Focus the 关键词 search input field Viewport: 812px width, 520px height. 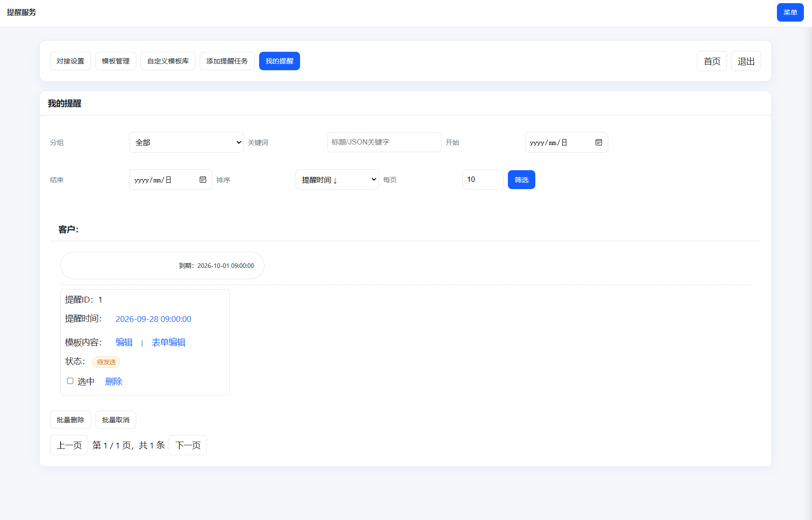pyautogui.click(x=384, y=142)
